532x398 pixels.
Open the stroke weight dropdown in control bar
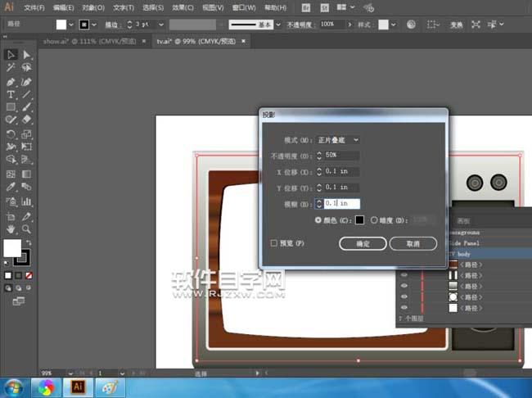point(160,25)
